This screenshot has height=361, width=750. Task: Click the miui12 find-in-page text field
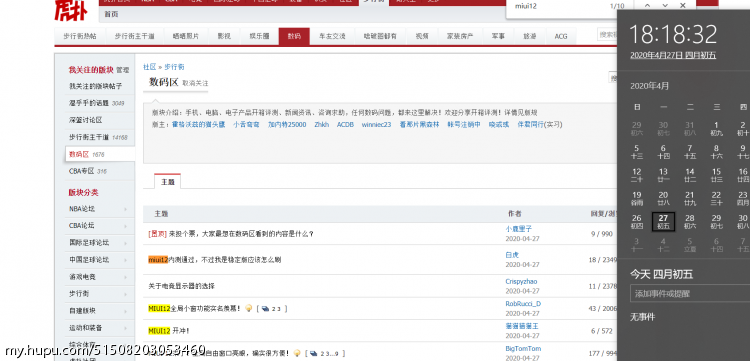coord(557,6)
